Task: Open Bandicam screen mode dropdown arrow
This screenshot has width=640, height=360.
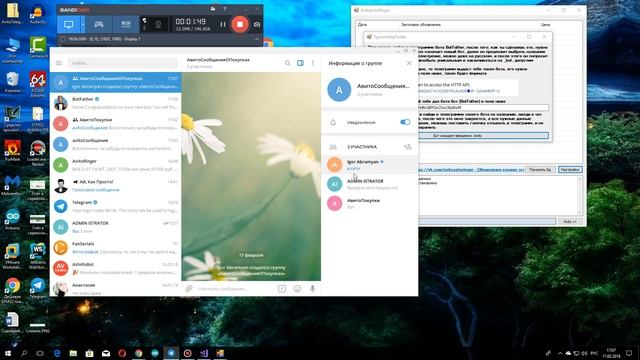Action: pos(83,24)
